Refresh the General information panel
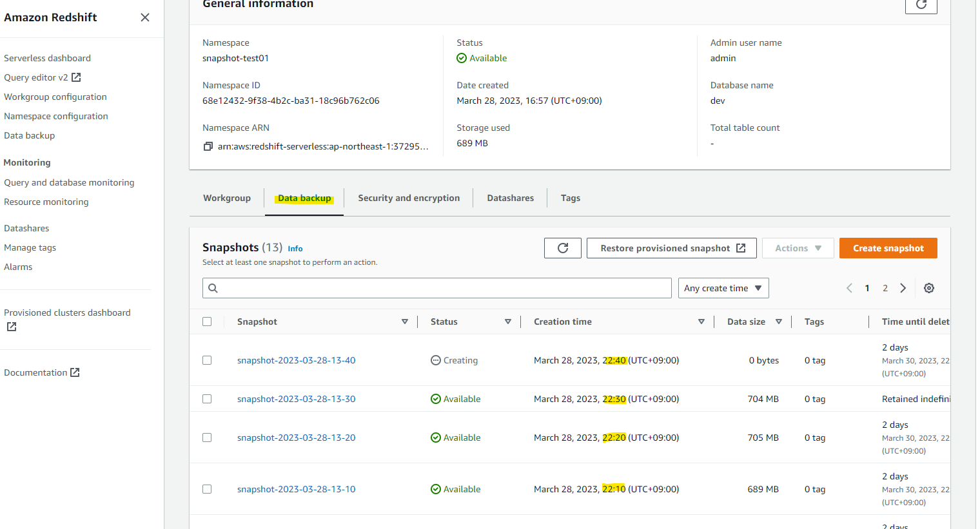The image size is (980, 529). (921, 5)
